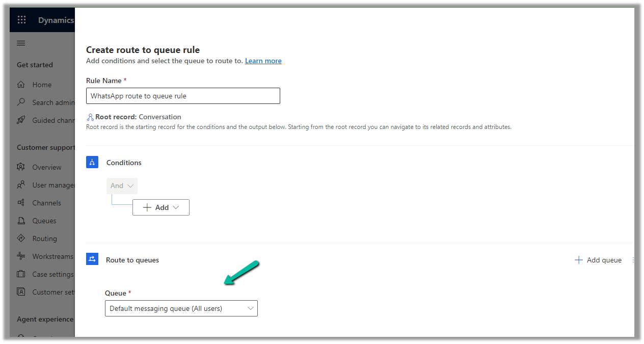This screenshot has height=344, width=644.
Task: Open Routing in the sidebar
Action: pyautogui.click(x=45, y=239)
